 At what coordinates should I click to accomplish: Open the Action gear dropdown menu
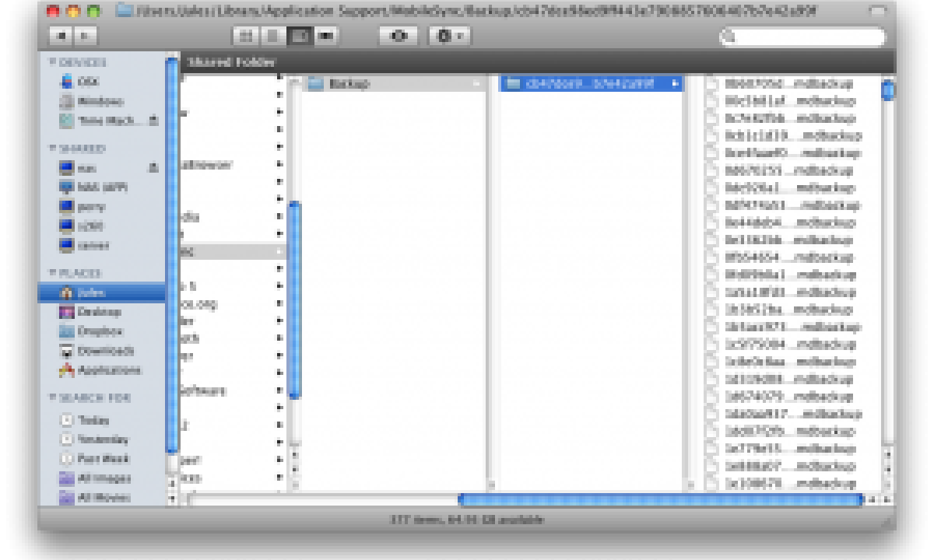click(451, 36)
